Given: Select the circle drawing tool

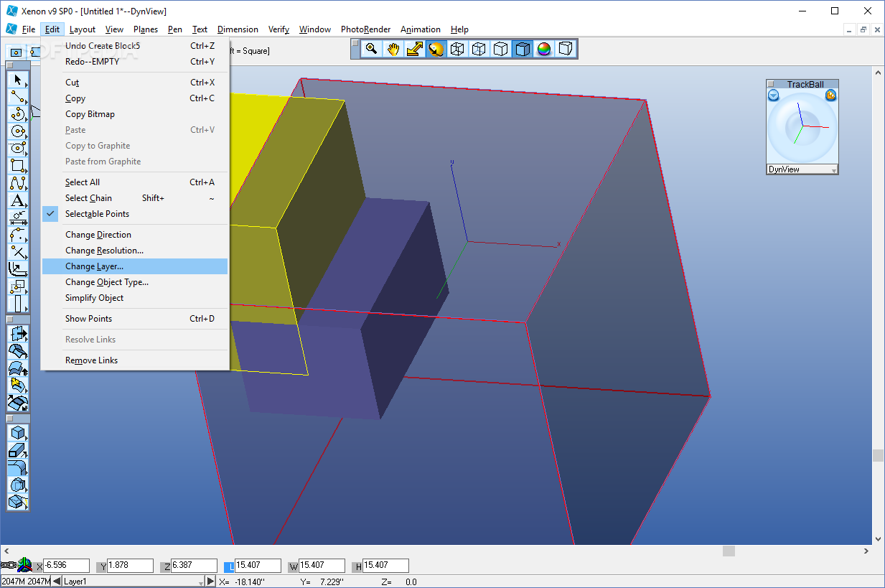Looking at the screenshot, I should coord(17,131).
